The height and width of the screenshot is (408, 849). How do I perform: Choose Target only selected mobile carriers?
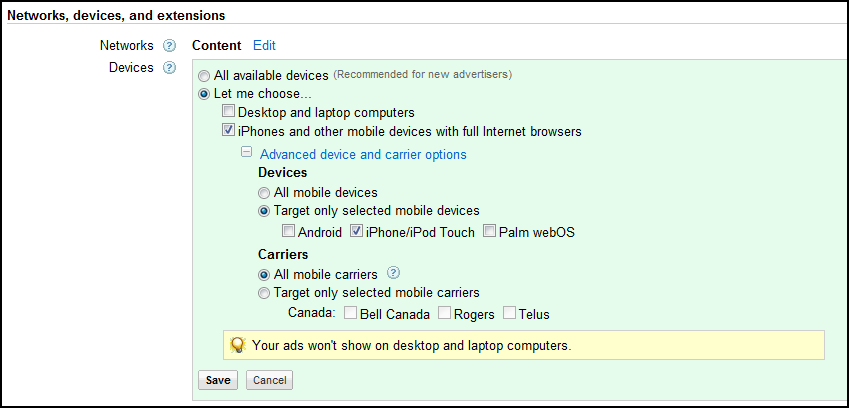[x=264, y=293]
